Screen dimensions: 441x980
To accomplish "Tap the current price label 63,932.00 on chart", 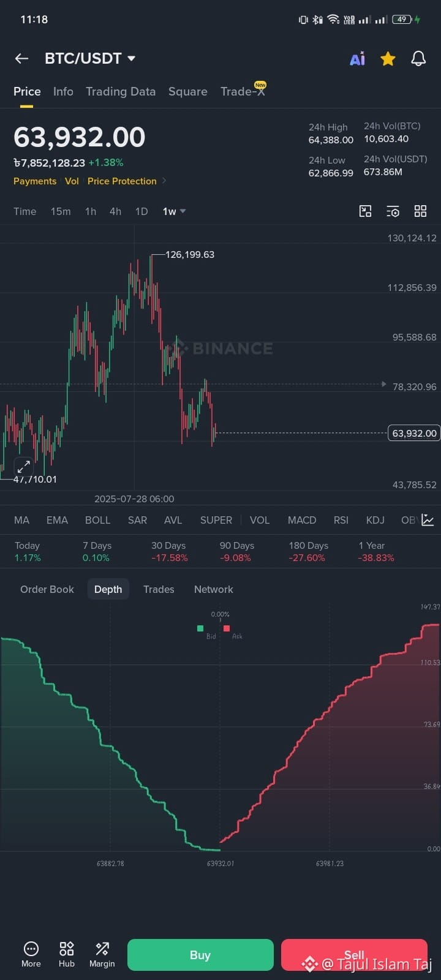I will [414, 433].
